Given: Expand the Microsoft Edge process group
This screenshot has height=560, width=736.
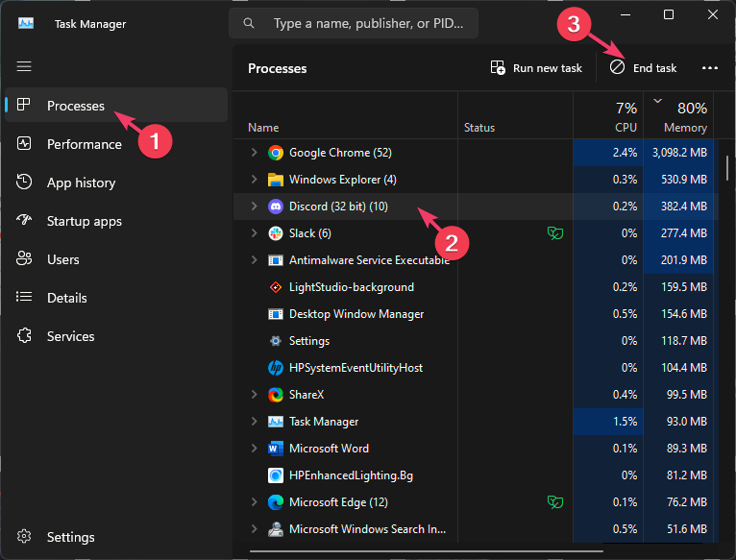Looking at the screenshot, I should tap(255, 502).
